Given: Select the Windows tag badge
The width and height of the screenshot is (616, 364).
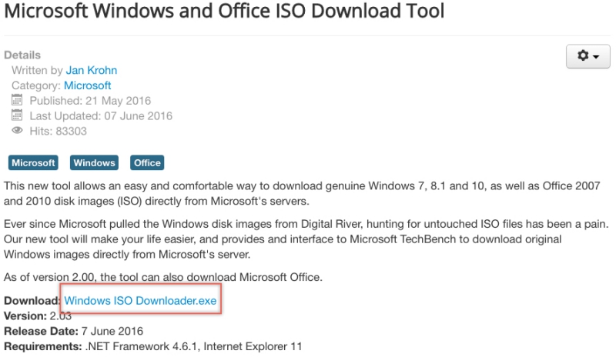Looking at the screenshot, I should (x=94, y=162).
